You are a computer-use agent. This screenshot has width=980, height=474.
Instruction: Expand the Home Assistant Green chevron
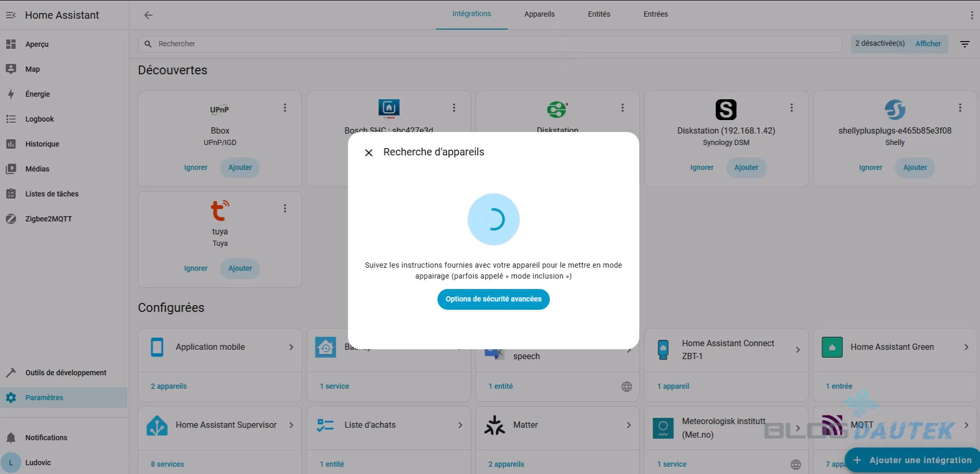(x=966, y=347)
